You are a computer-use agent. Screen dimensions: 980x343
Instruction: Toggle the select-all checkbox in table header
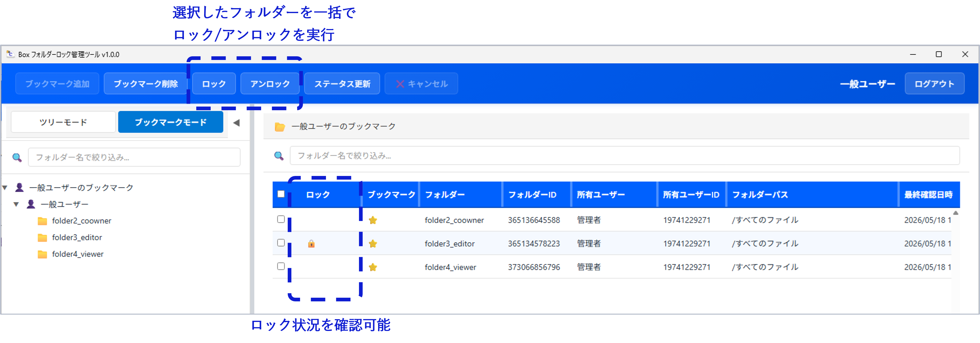click(281, 194)
